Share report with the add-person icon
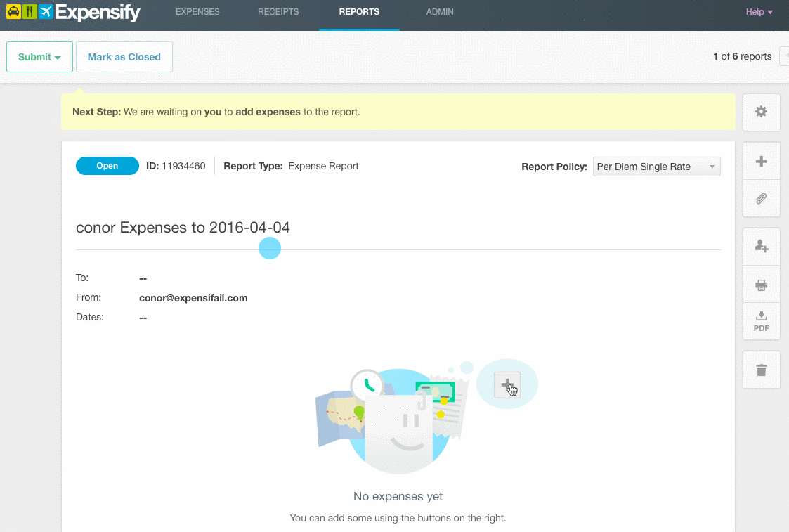The height and width of the screenshot is (532, 789). 762,246
